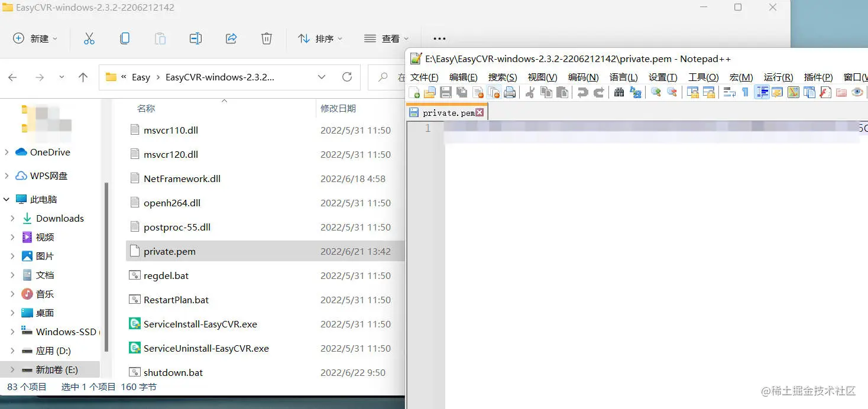Screen dimensions: 868x409
Task: Open the address bar history dropdown chevron
Action: [x=322, y=77]
